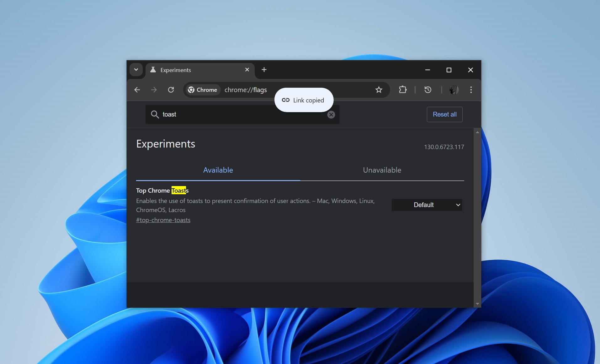Open Chrome three-dot menu
The image size is (600, 364).
pos(471,90)
